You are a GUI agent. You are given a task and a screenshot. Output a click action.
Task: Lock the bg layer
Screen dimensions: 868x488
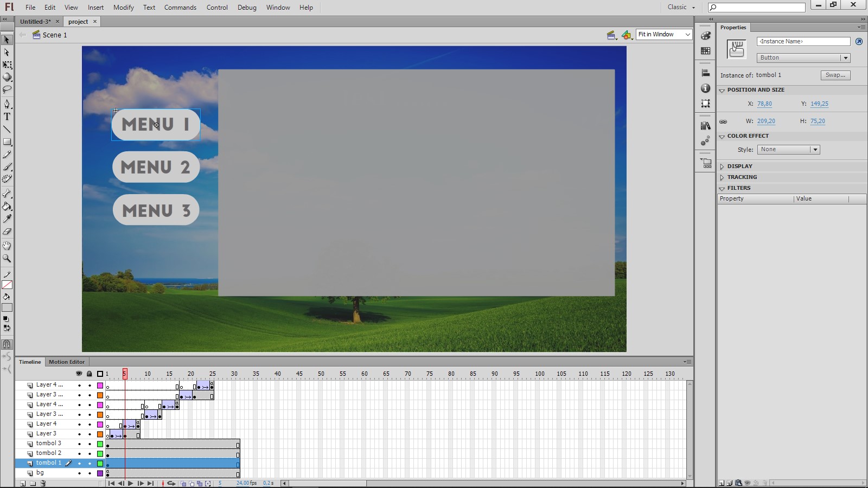click(89, 473)
